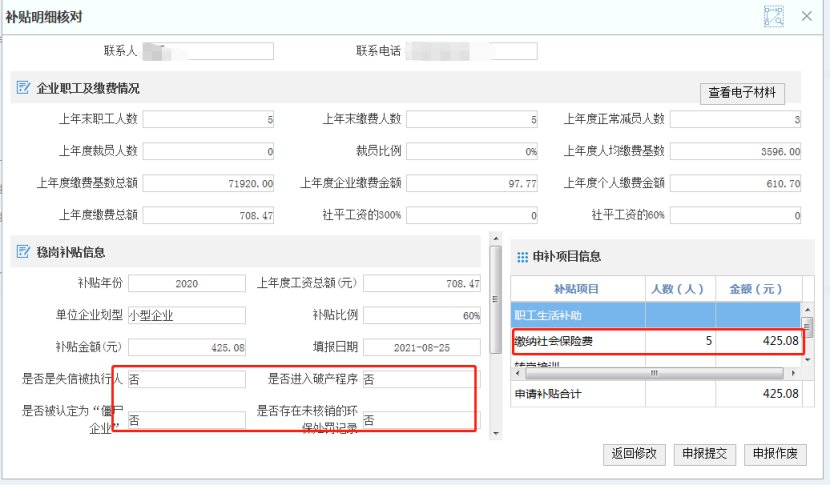The height and width of the screenshot is (486, 830).
Task: Click the 单位企业划型 field
Action: tap(186, 315)
